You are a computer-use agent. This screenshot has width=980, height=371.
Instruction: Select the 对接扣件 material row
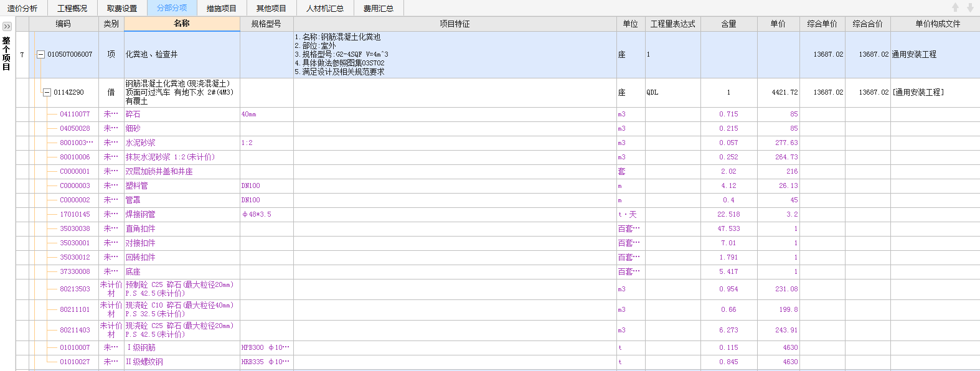[x=498, y=243]
